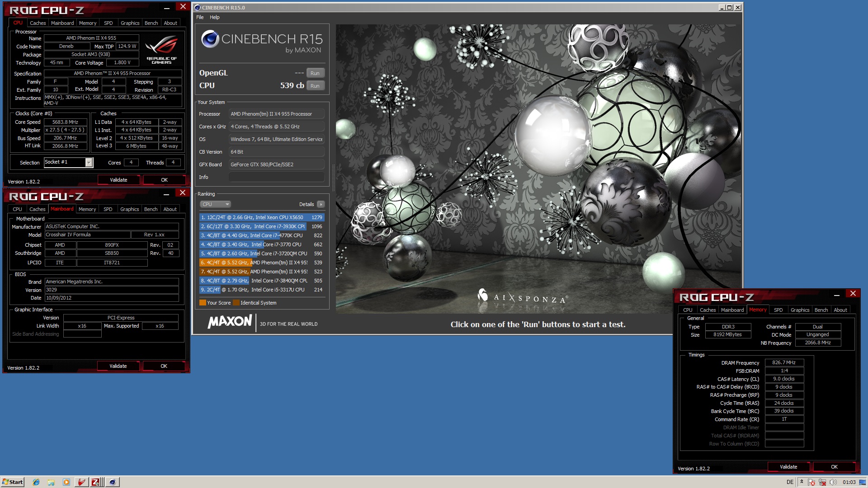
Task: Switch to the CPU-Z taskbar button
Action: point(96,482)
